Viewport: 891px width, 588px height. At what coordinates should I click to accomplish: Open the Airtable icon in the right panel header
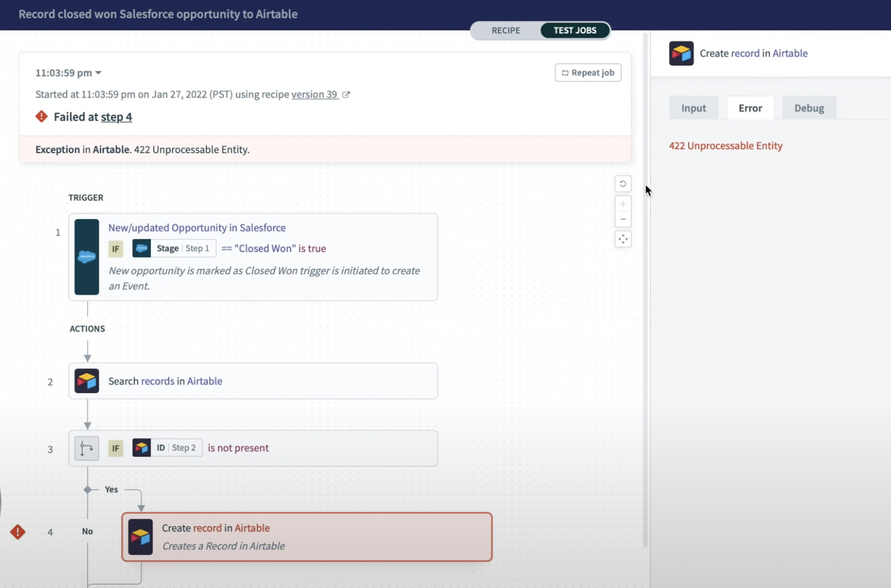click(x=681, y=53)
